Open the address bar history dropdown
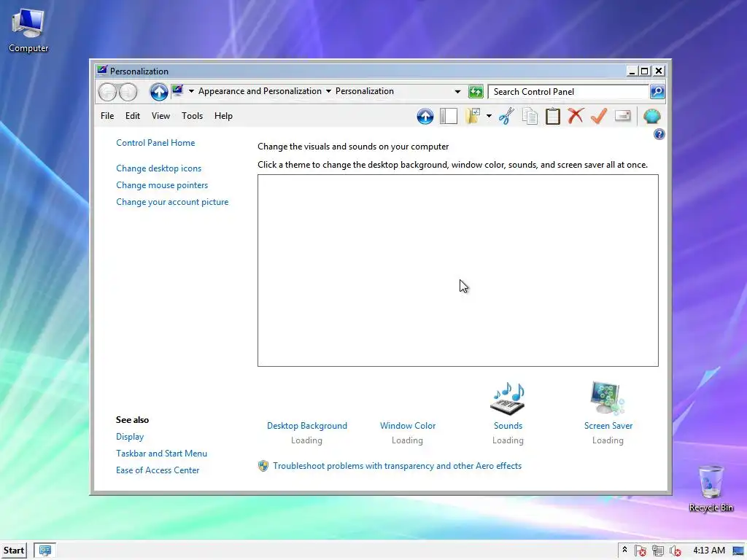This screenshot has height=560, width=747. [x=457, y=91]
